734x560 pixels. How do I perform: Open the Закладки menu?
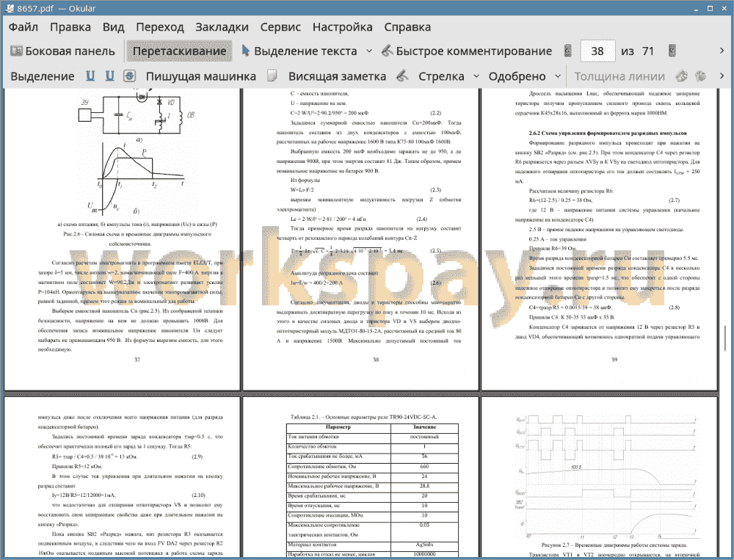click(222, 27)
